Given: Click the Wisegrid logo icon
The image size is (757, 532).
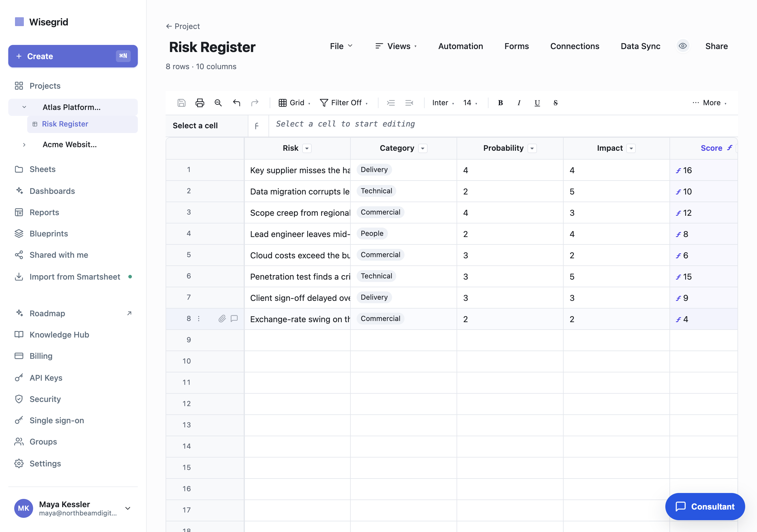Looking at the screenshot, I should (20, 22).
